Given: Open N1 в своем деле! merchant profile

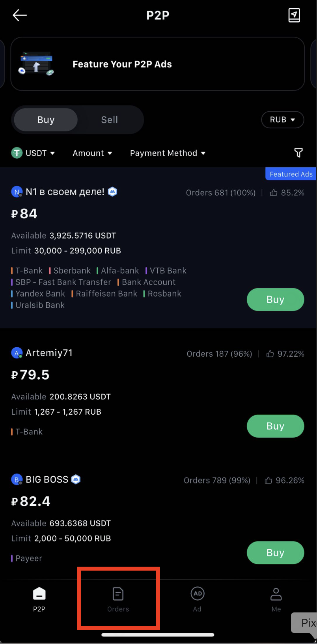Looking at the screenshot, I should (65, 192).
